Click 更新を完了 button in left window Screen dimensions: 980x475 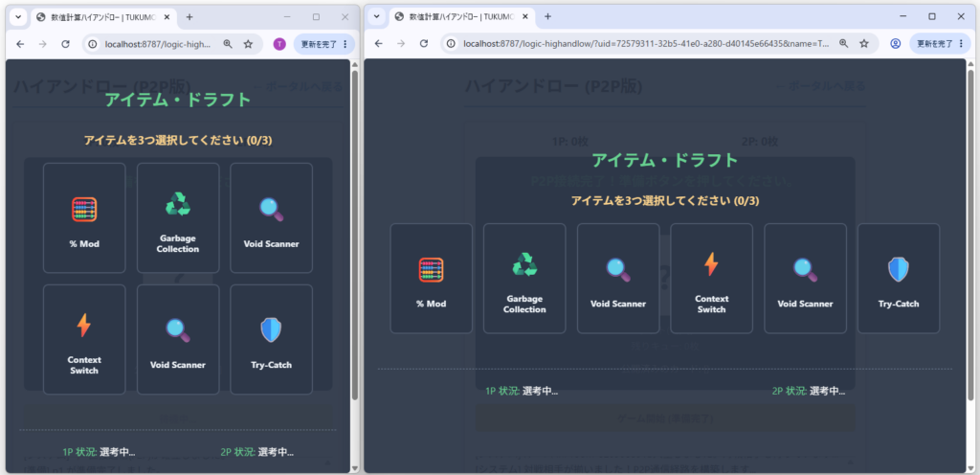coord(324,44)
